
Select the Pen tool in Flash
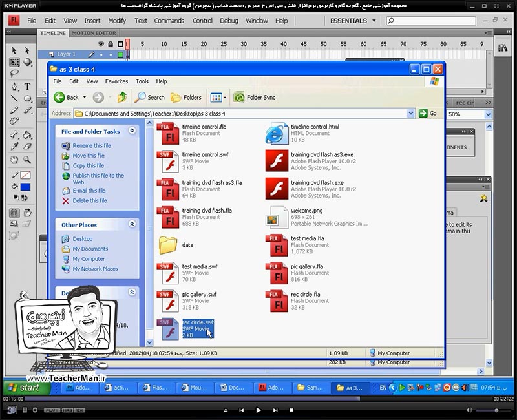[14, 87]
